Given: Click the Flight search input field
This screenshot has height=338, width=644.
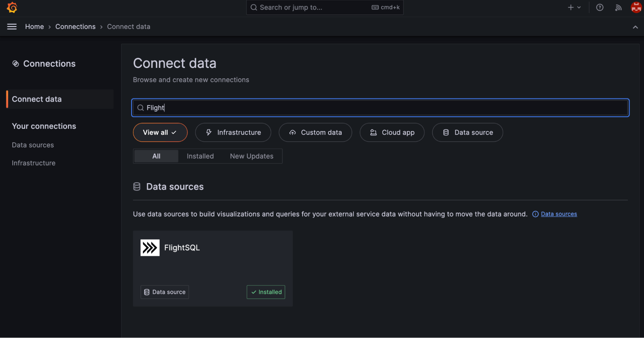Looking at the screenshot, I should [x=380, y=108].
